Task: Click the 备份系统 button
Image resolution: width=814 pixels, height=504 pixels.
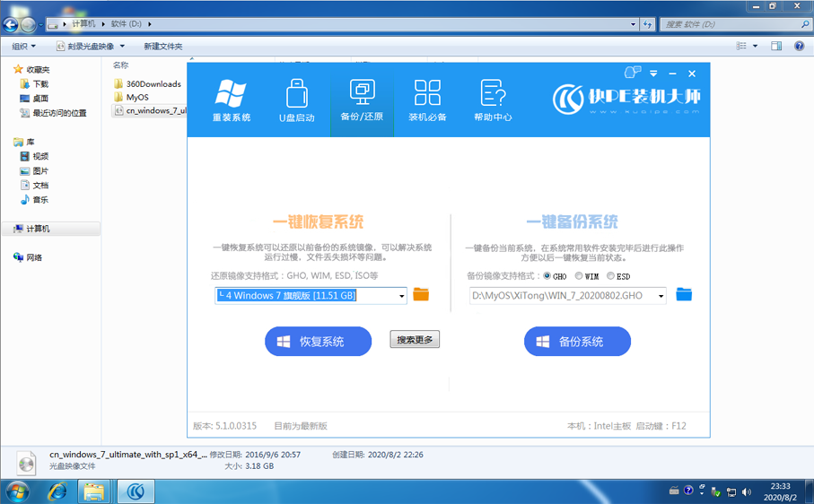Action: (x=577, y=341)
